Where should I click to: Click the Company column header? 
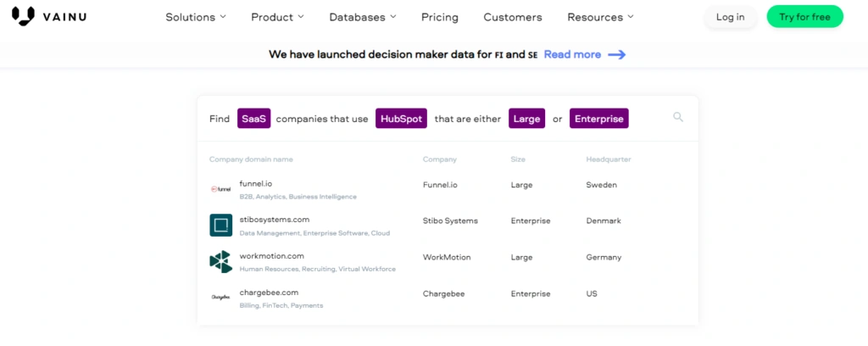(440, 159)
